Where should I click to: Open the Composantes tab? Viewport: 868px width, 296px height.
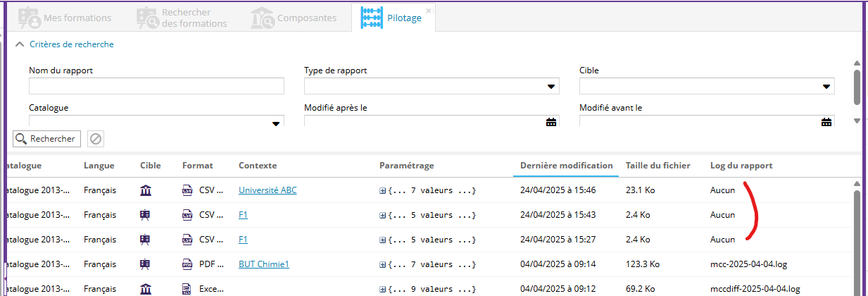pos(294,18)
